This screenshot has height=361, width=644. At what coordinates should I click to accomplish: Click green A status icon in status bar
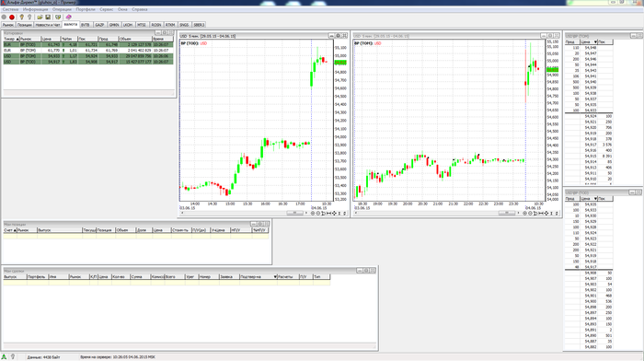tap(4, 357)
